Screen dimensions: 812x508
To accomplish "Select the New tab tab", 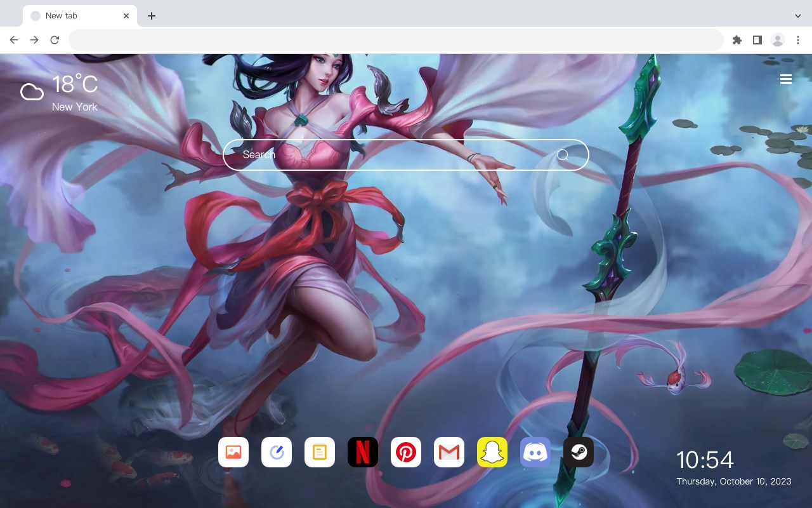I will click(80, 16).
